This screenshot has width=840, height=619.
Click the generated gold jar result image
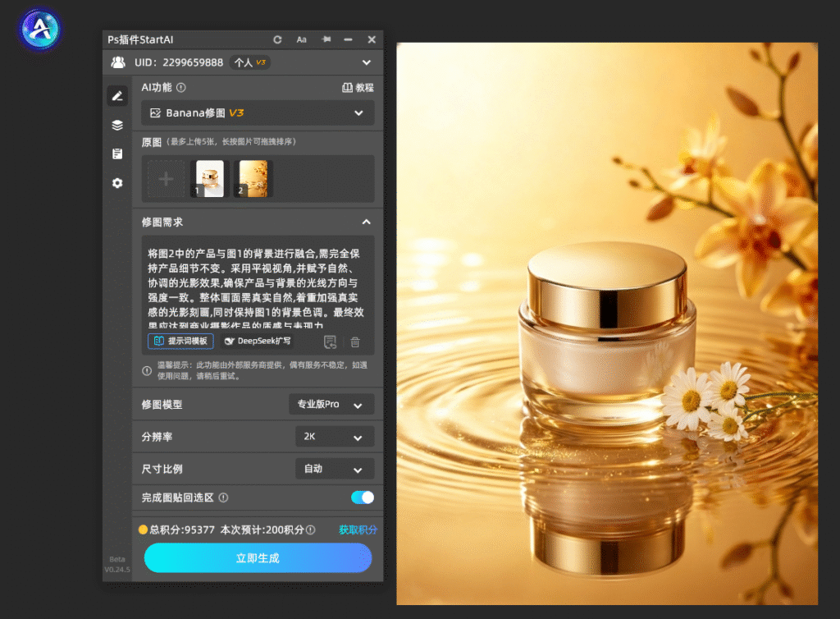(607, 323)
